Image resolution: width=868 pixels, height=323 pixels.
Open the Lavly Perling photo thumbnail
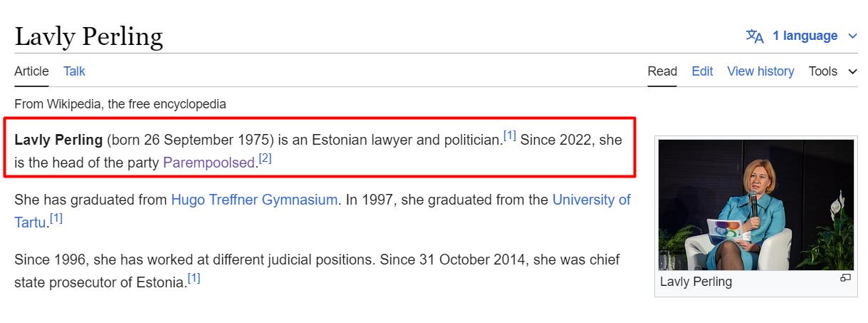coord(756,205)
